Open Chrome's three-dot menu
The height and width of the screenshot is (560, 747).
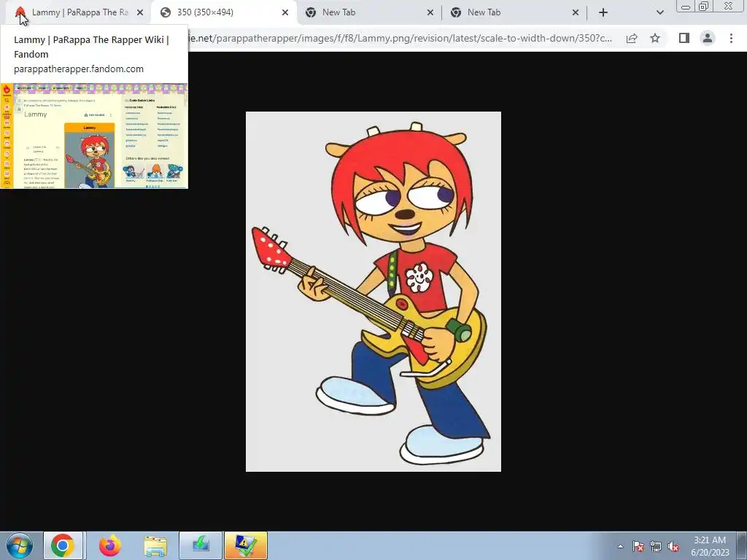(x=731, y=38)
